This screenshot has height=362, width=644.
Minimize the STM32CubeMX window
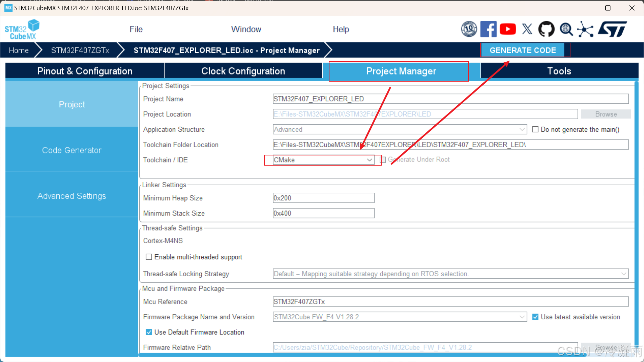click(584, 8)
